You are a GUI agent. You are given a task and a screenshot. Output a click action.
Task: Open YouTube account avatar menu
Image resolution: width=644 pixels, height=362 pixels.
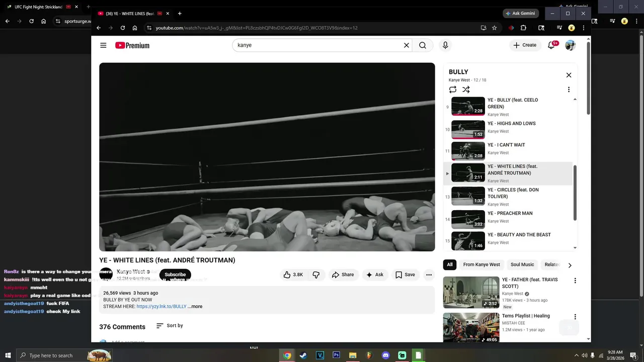(570, 45)
